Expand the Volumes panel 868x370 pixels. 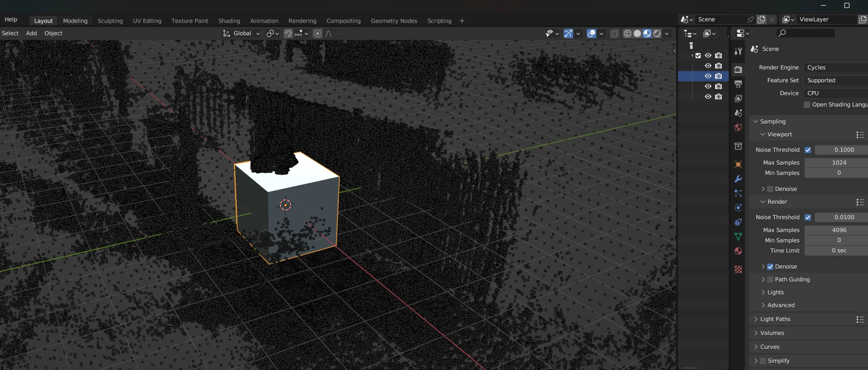coord(772,333)
